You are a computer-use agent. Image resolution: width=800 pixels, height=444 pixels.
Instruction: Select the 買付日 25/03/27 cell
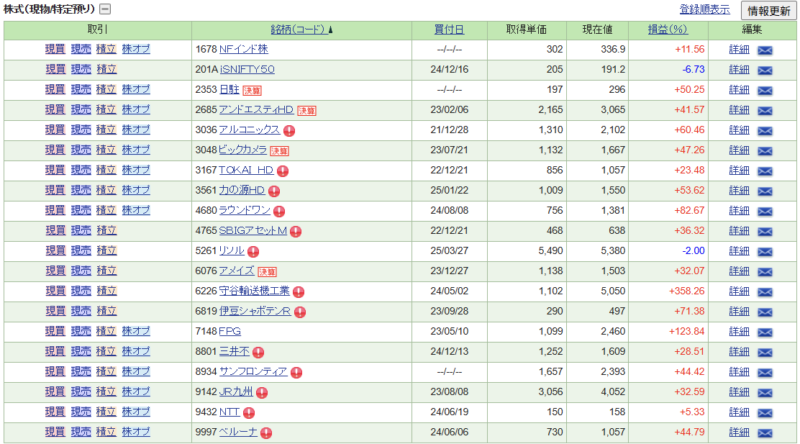click(449, 251)
